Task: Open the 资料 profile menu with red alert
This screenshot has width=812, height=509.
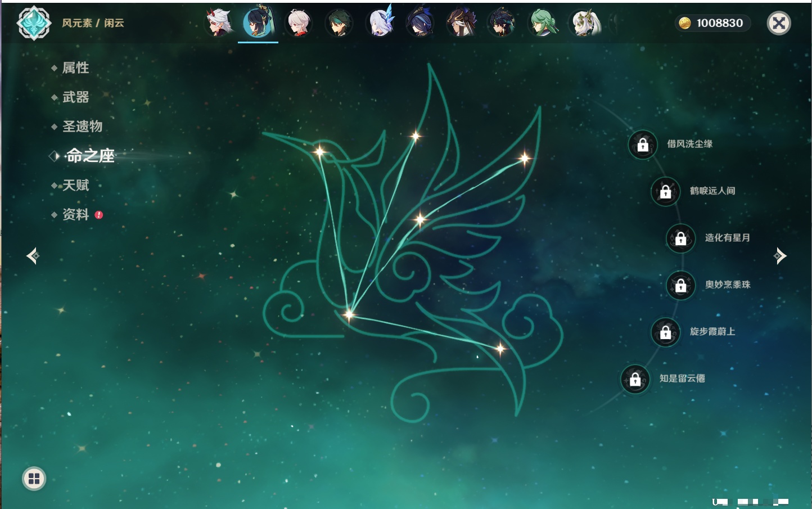Action: click(x=75, y=214)
